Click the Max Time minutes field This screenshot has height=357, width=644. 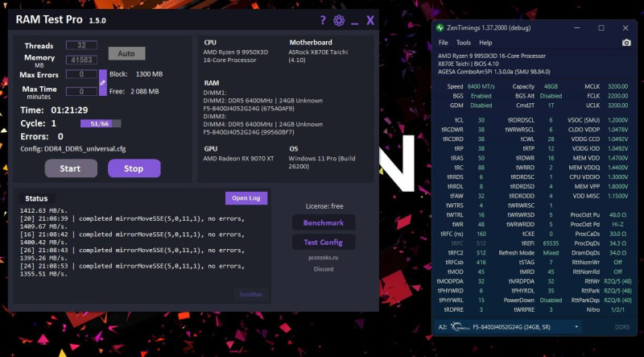[82, 91]
